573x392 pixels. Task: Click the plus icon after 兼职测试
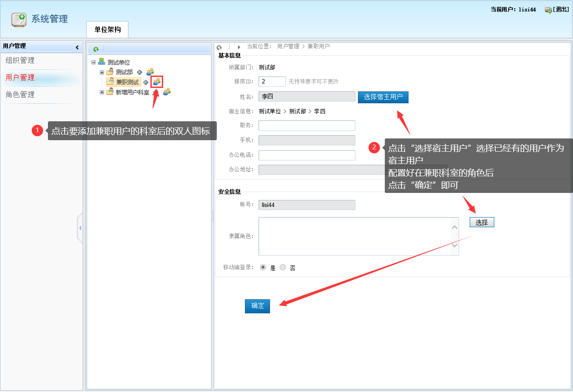tap(146, 82)
